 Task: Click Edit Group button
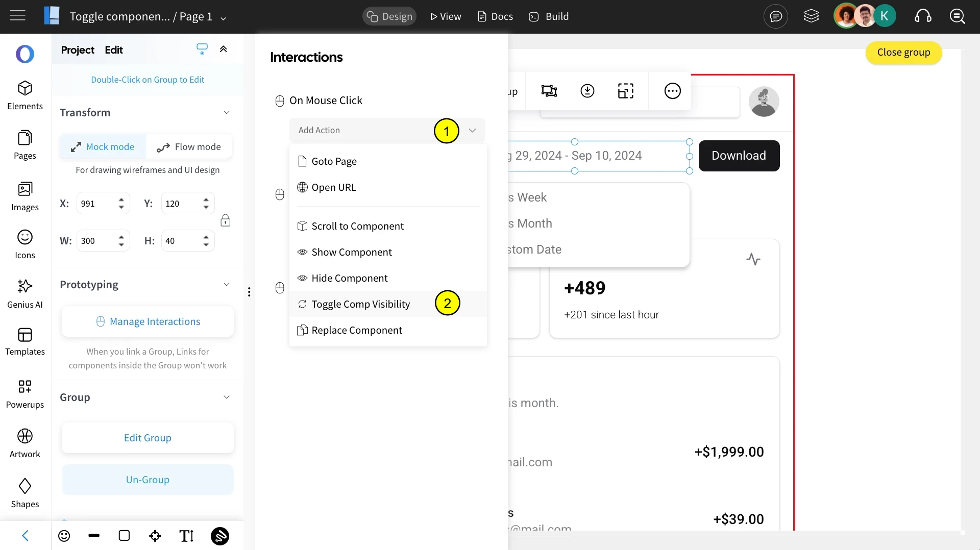pos(148,438)
